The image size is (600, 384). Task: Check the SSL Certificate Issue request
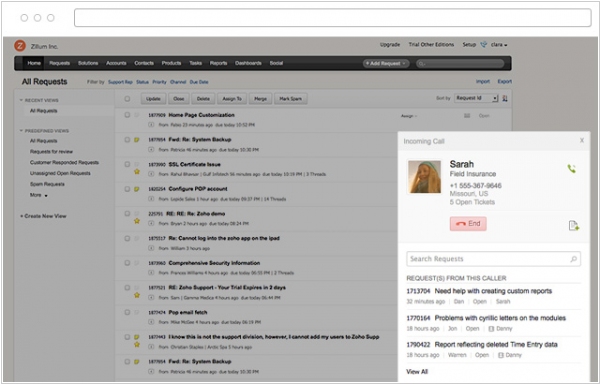pos(127,164)
